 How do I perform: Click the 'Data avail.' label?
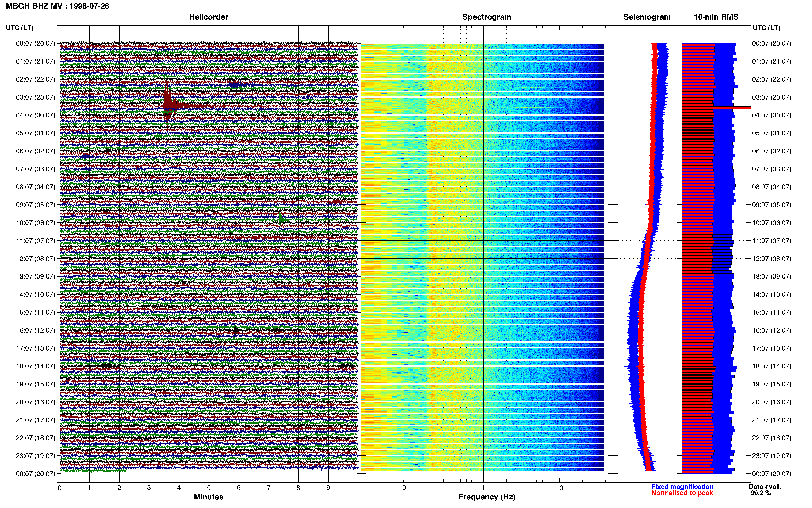[x=765, y=487]
